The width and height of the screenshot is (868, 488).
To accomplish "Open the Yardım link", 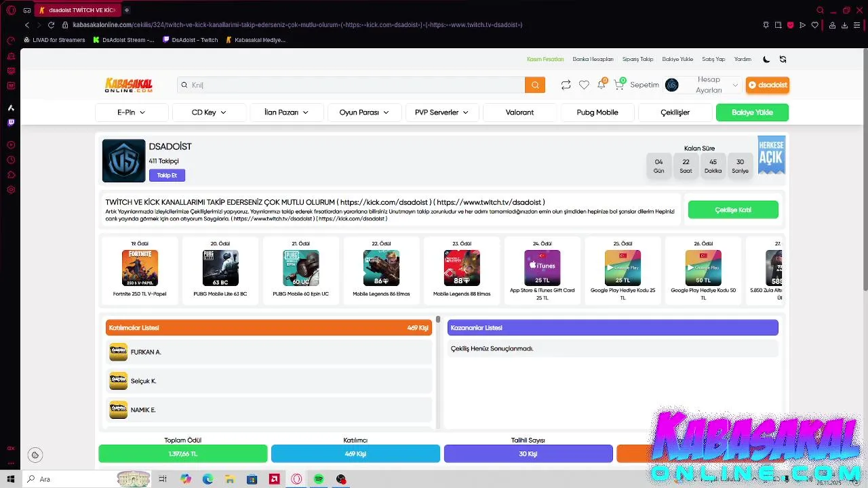I will (743, 59).
